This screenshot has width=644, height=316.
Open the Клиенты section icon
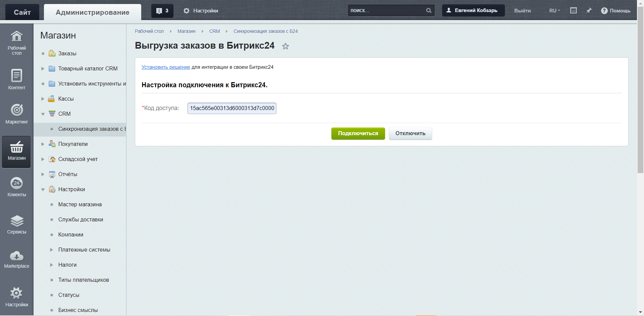17,183
